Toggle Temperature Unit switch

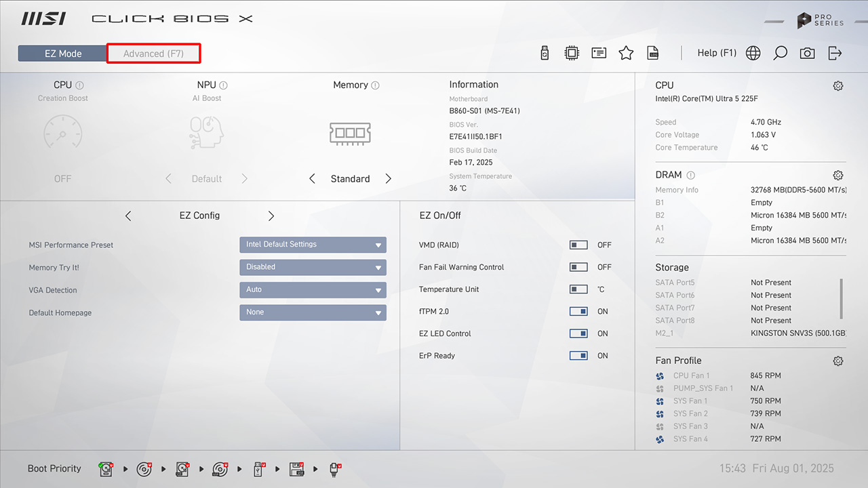point(578,289)
